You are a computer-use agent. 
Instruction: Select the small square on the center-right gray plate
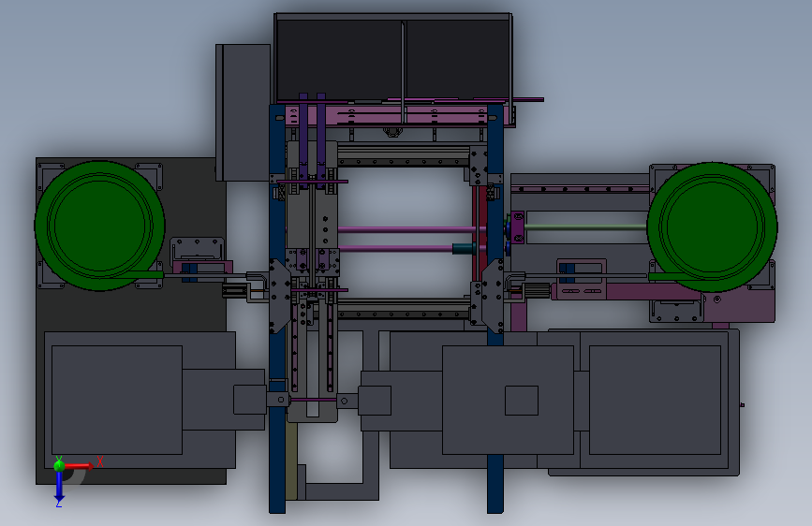(x=522, y=401)
